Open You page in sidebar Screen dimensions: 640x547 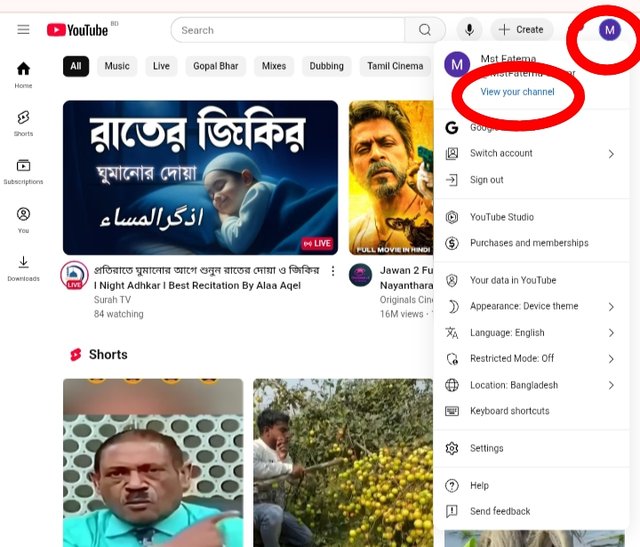(23, 220)
